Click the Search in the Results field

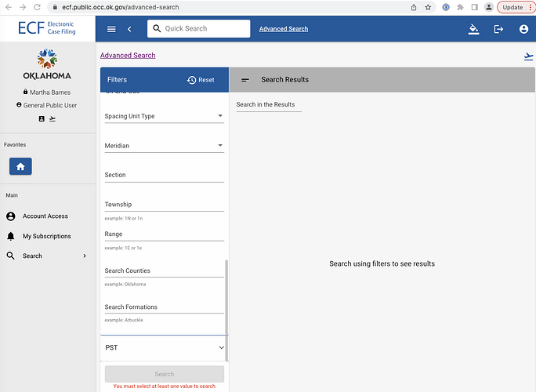point(269,105)
